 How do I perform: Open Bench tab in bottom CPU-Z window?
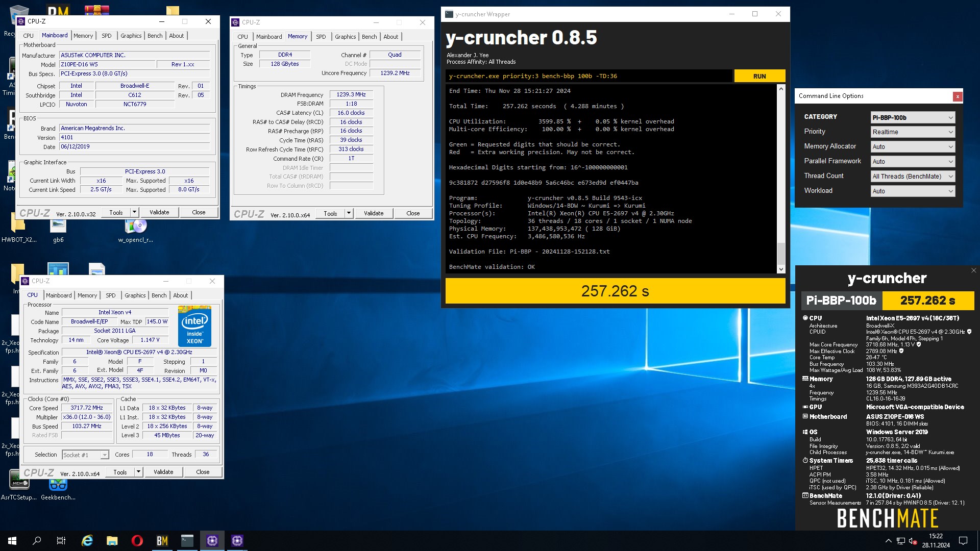pyautogui.click(x=159, y=295)
